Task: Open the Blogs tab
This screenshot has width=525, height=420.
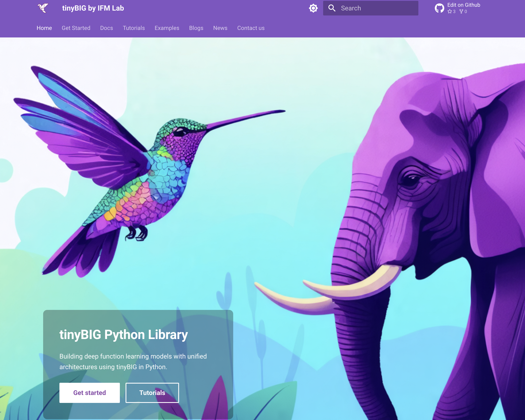Action: 196,28
